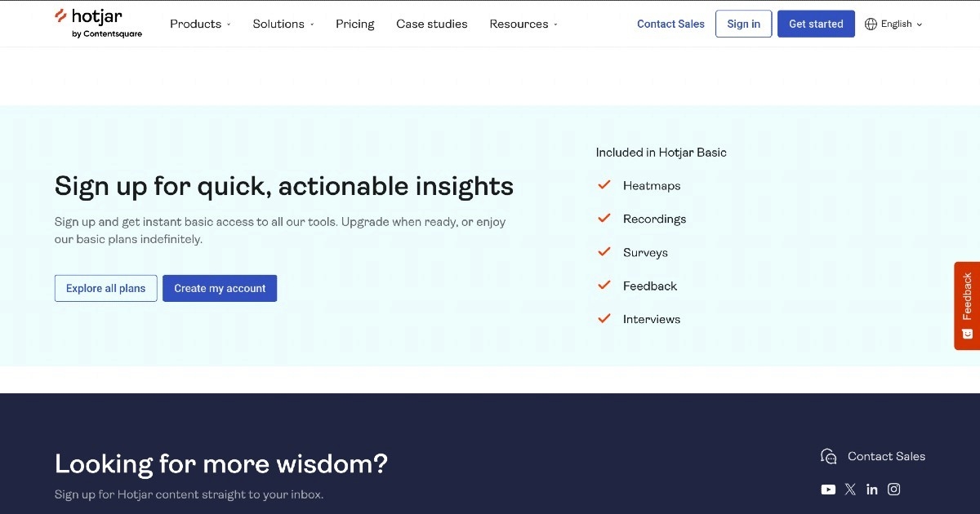Click the Hotjar logo in header
This screenshot has width=980, height=514.
pos(97,23)
